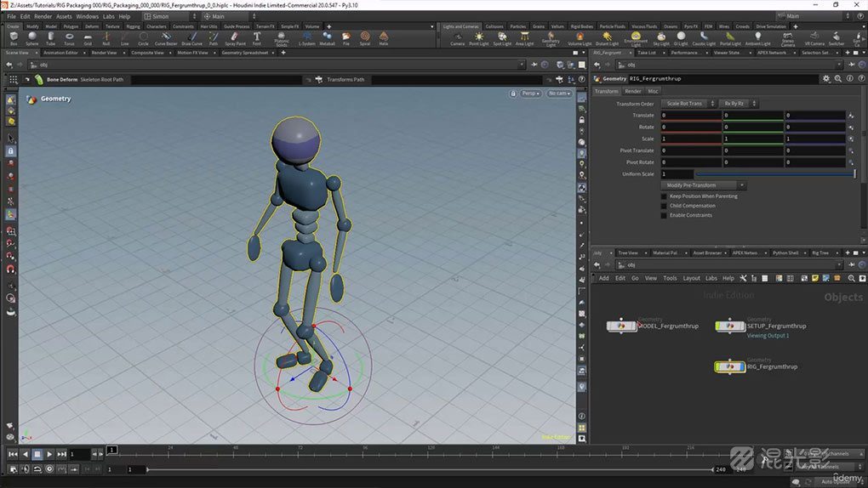Open the Windows menu

[x=87, y=17]
